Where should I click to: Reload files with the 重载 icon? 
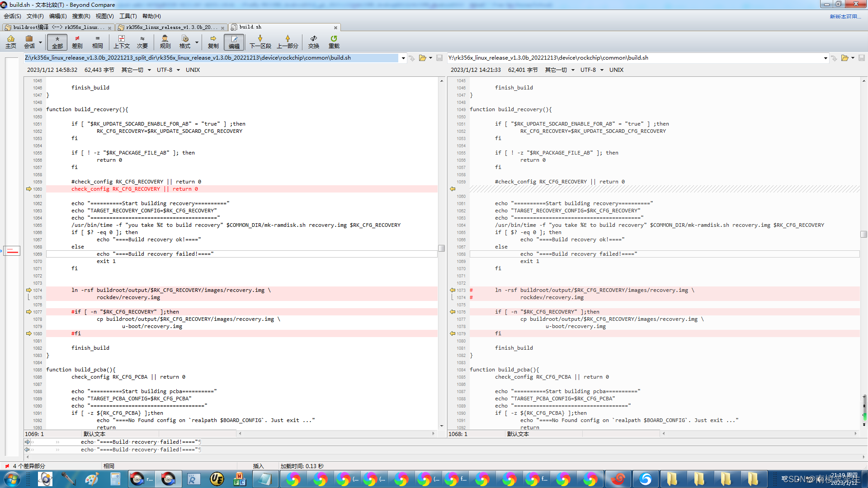(x=334, y=42)
